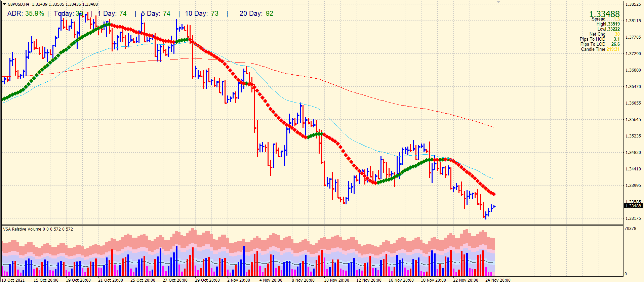Click the 1.38525 price axis label
The height and width of the screenshot is (282, 644).
pyautogui.click(x=633, y=4)
